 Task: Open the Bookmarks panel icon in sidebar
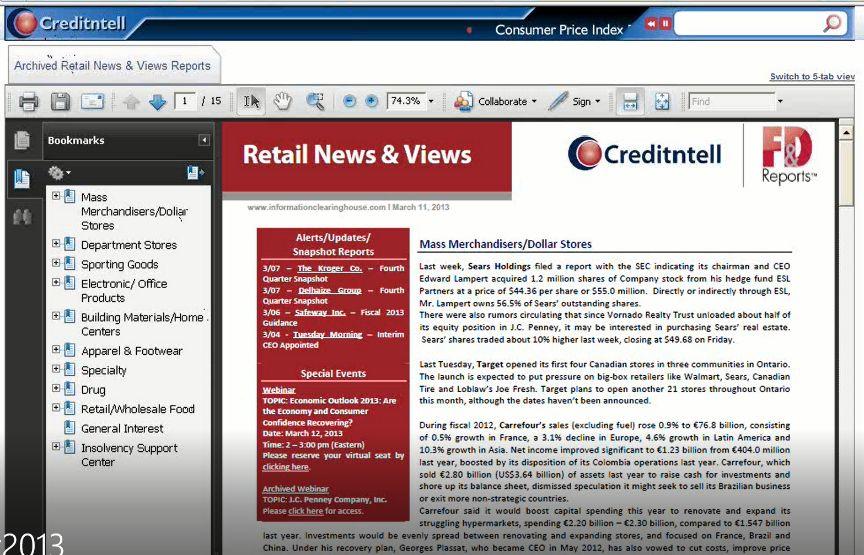[22, 179]
